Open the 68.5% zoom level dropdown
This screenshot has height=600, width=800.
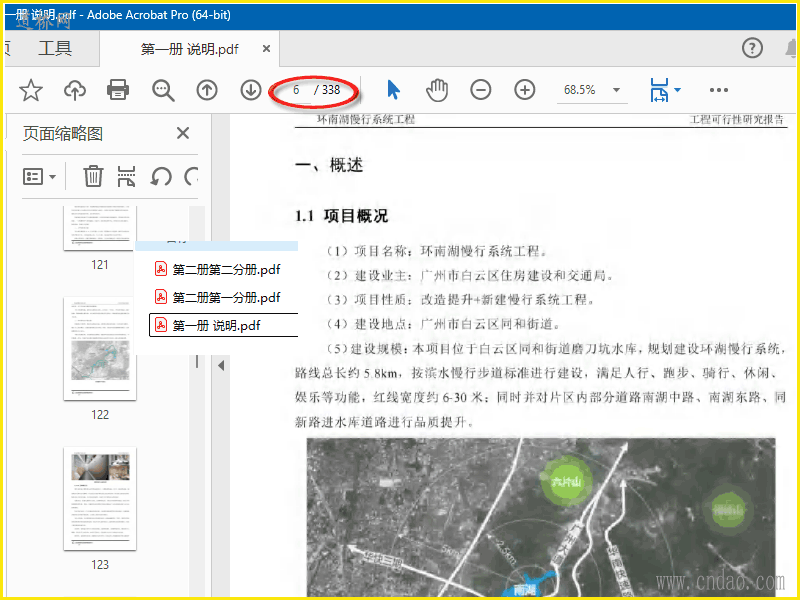pos(616,90)
